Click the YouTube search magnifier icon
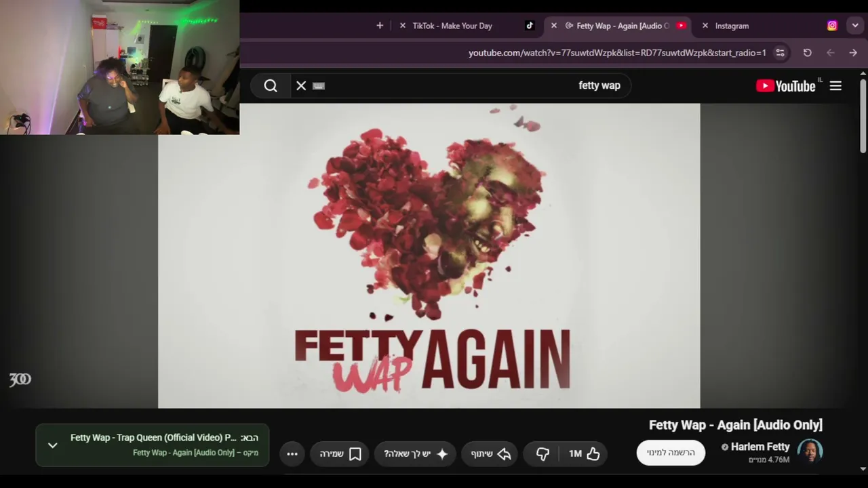The width and height of the screenshot is (868, 488). pos(271,85)
